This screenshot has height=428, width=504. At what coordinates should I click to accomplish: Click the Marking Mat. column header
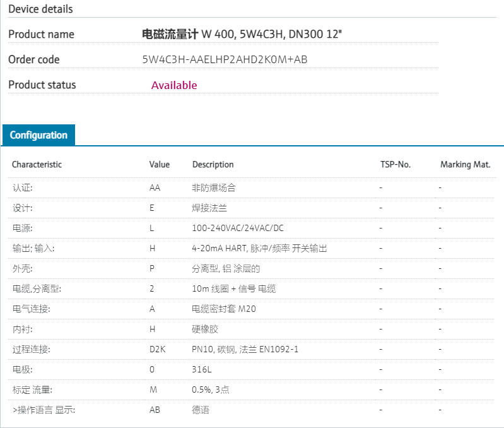pyautogui.click(x=465, y=165)
